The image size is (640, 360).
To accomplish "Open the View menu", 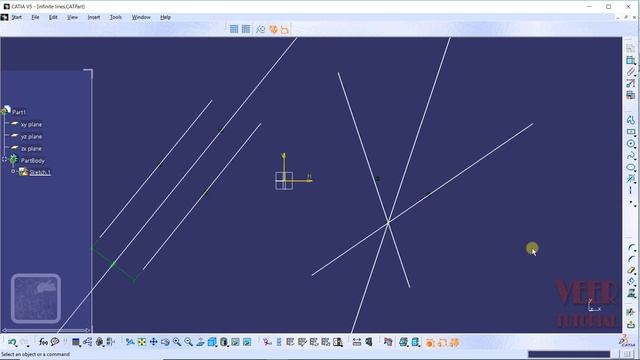I will click(x=72, y=17).
